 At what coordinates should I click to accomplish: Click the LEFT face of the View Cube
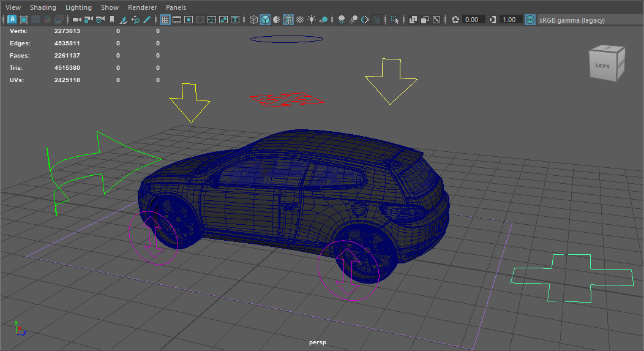pyautogui.click(x=603, y=66)
